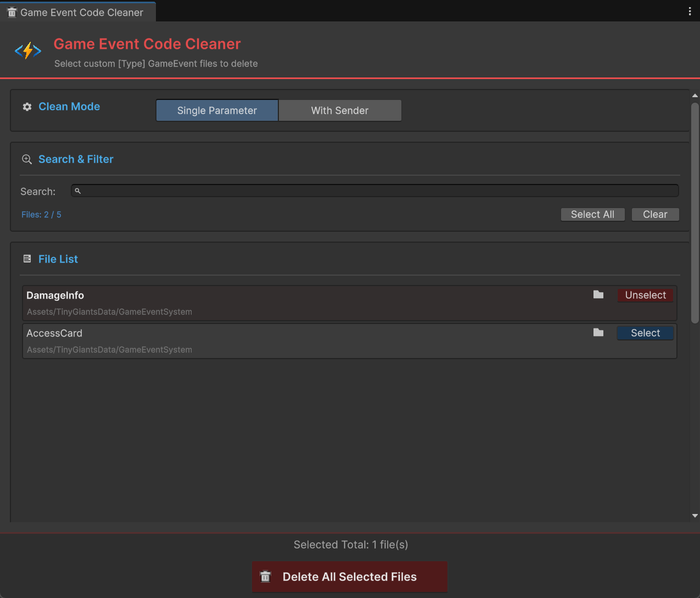Select the AccessCard file
The width and height of the screenshot is (700, 598).
click(x=645, y=333)
